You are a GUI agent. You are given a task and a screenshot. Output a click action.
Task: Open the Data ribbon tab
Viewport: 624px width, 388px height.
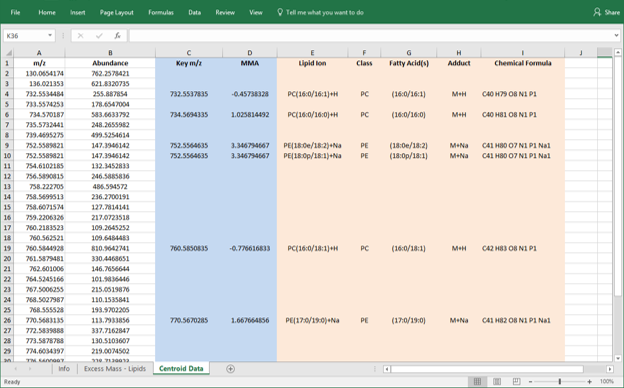pos(194,12)
